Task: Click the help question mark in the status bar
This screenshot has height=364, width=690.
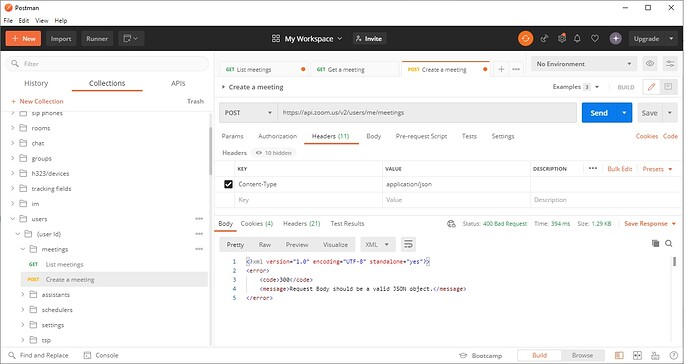Action: point(673,355)
